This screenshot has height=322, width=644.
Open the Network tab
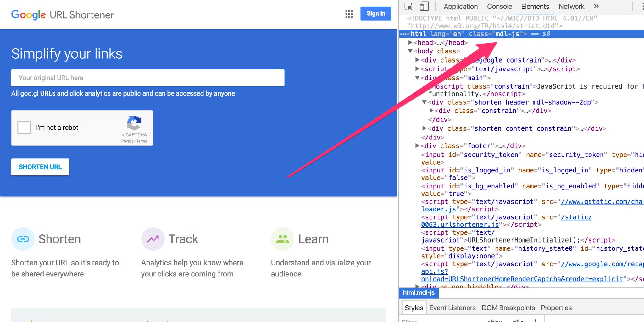pyautogui.click(x=571, y=7)
